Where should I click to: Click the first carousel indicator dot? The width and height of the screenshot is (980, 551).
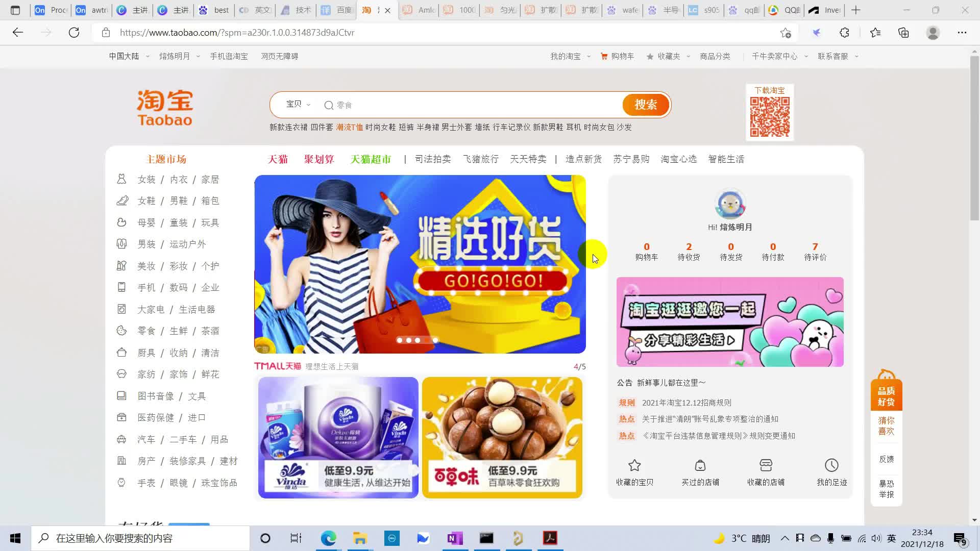coord(400,340)
